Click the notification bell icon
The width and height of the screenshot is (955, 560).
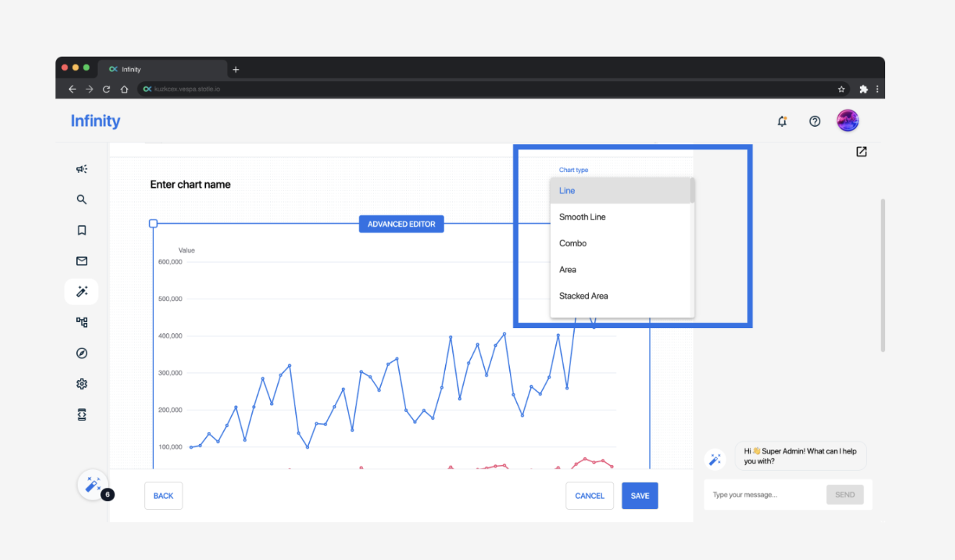pos(782,122)
